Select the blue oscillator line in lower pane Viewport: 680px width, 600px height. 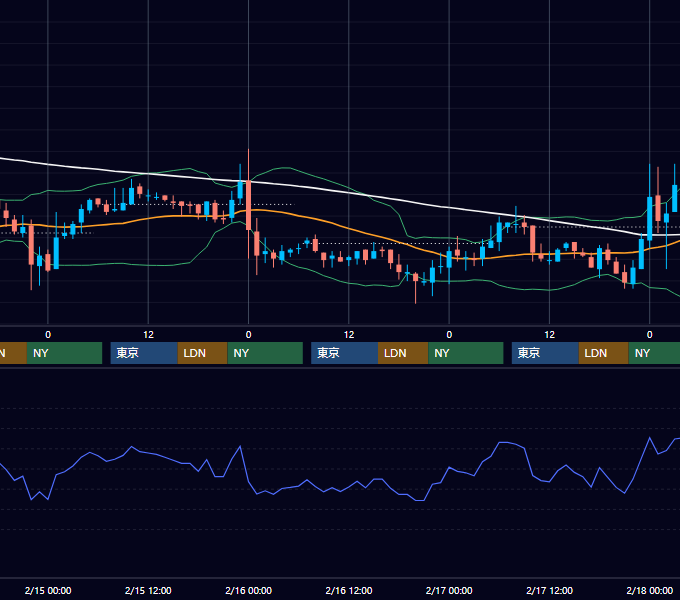(347, 487)
